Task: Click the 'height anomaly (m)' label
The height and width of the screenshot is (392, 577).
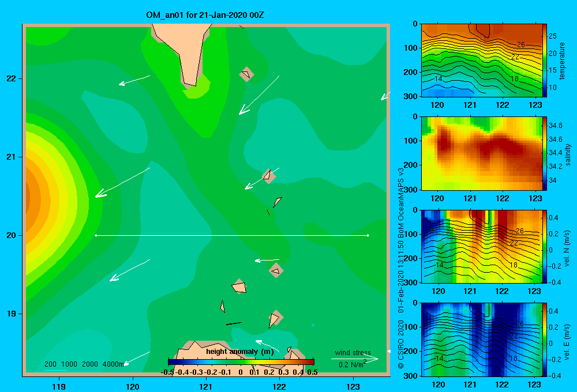Action: pyautogui.click(x=240, y=352)
